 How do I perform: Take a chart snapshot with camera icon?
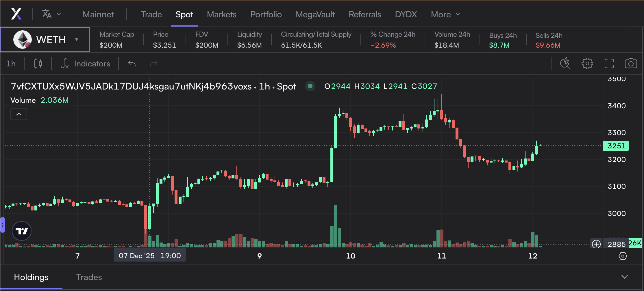tap(631, 64)
